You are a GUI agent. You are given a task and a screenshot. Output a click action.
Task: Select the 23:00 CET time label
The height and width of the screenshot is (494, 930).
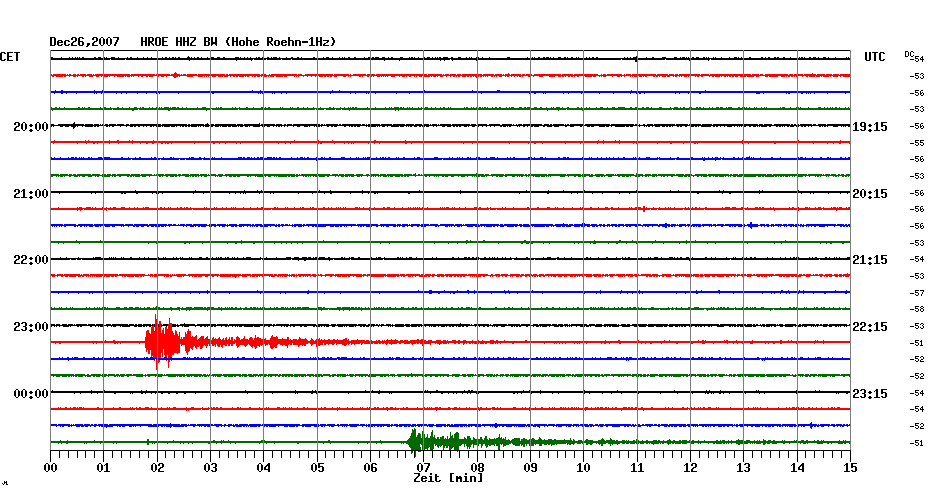tap(31, 327)
